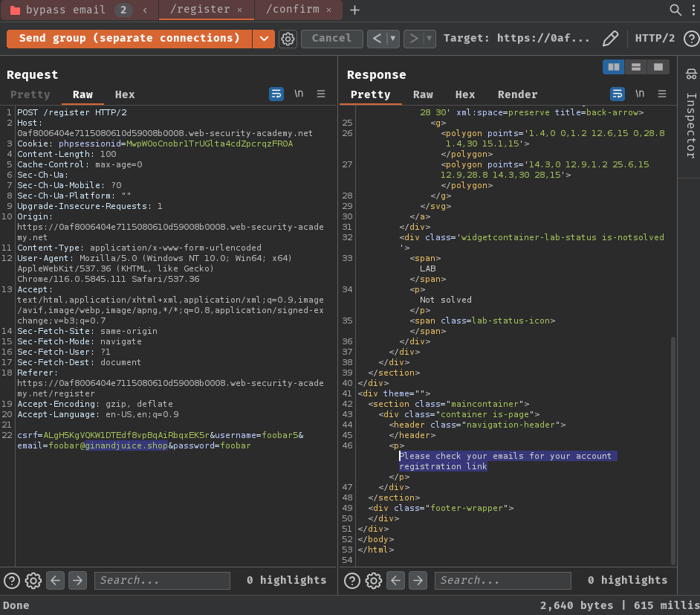Open the back-history dropdown arrow
This screenshot has width=700, height=615.
[393, 39]
